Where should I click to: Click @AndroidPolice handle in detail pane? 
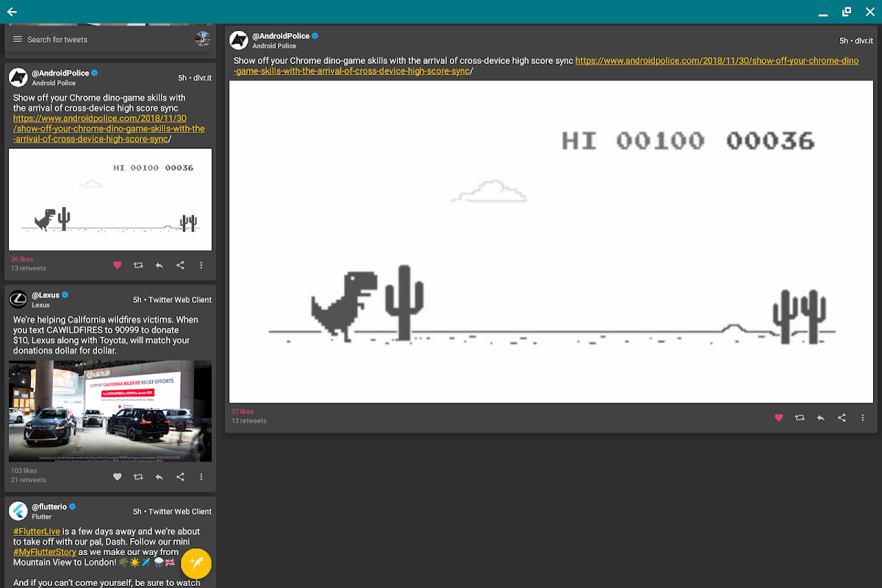tap(281, 35)
